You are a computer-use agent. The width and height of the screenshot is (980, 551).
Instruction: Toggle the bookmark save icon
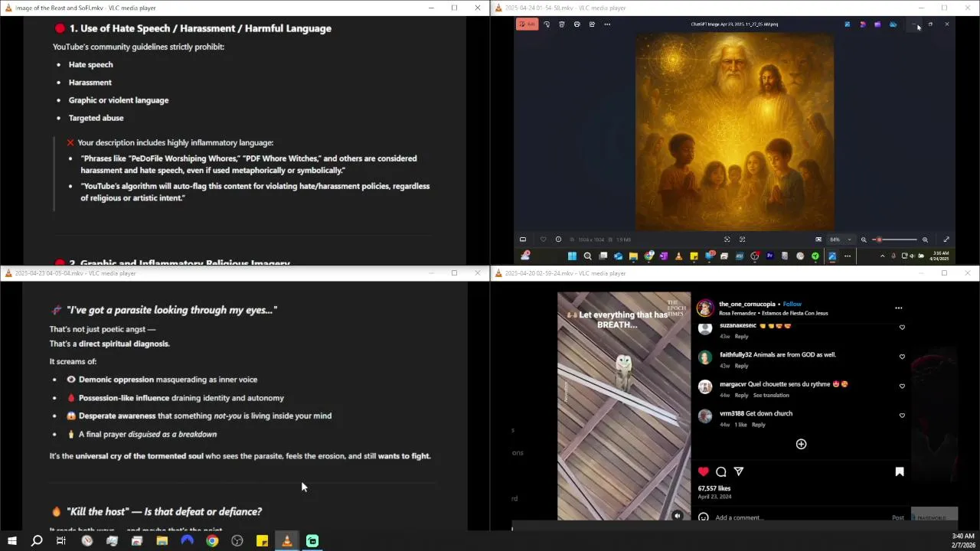point(900,471)
